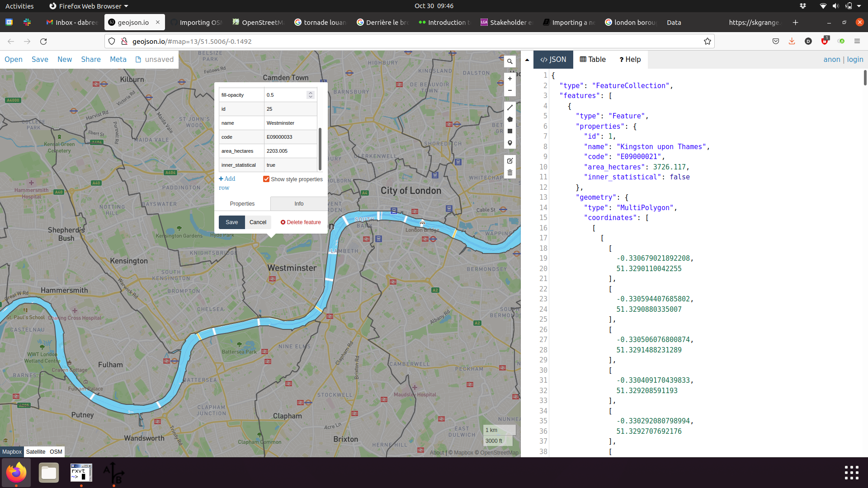Open the Save menu
The width and height of the screenshot is (868, 488).
point(40,59)
